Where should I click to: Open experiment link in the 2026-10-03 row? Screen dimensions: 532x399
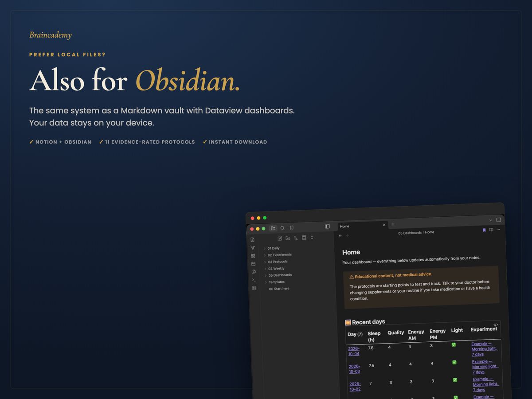click(x=485, y=367)
